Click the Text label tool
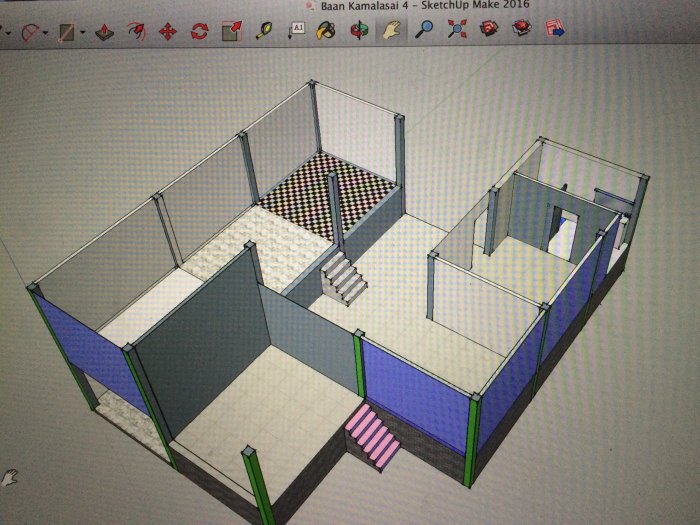The height and width of the screenshot is (525, 700). 295,31
